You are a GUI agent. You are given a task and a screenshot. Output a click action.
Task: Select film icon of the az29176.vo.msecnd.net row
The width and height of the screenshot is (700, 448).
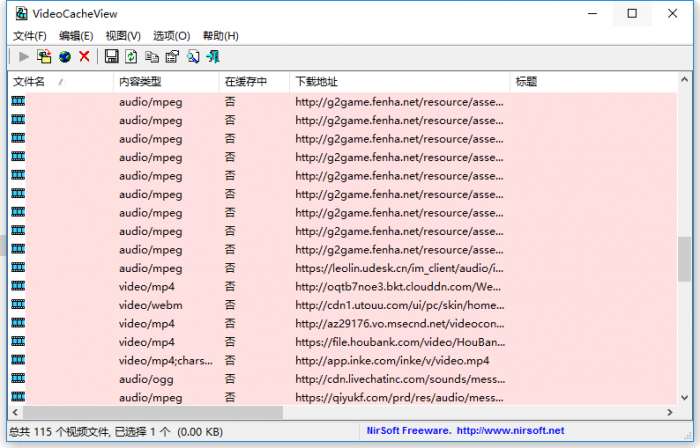tap(18, 323)
